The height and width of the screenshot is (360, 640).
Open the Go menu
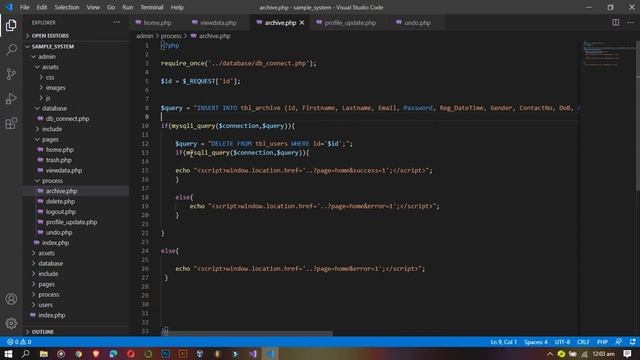coord(111,7)
